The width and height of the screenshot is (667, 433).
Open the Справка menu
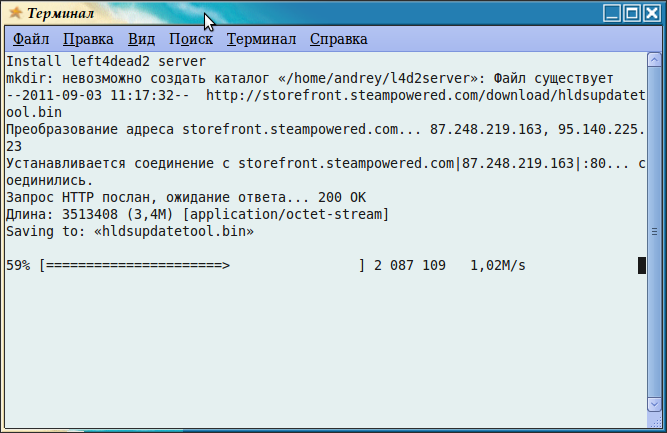click(338, 39)
